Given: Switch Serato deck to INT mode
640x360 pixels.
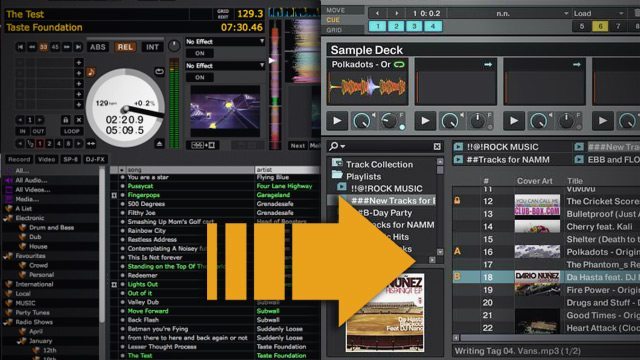Looking at the screenshot, I should click(152, 47).
